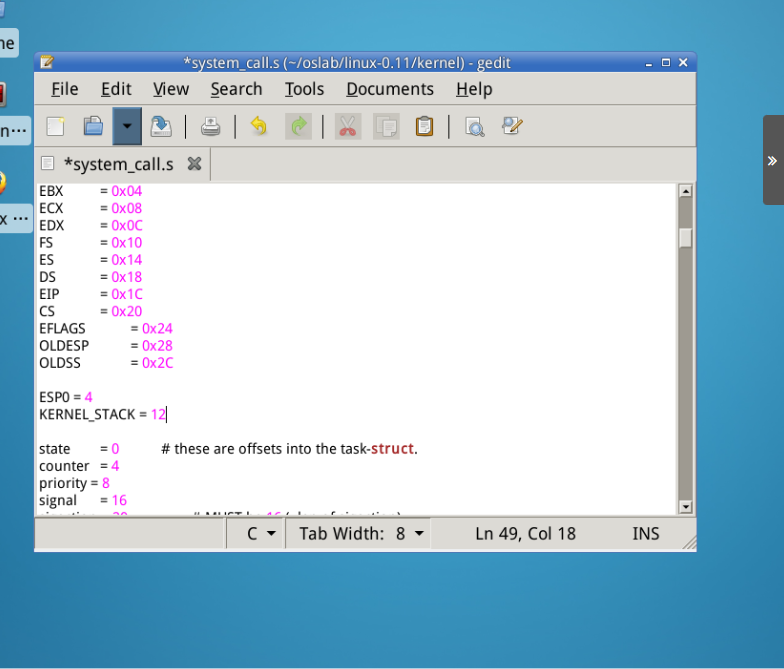Viewport: 784px width, 669px height.
Task: Save the file using the toolbar icon
Action: click(x=160, y=127)
